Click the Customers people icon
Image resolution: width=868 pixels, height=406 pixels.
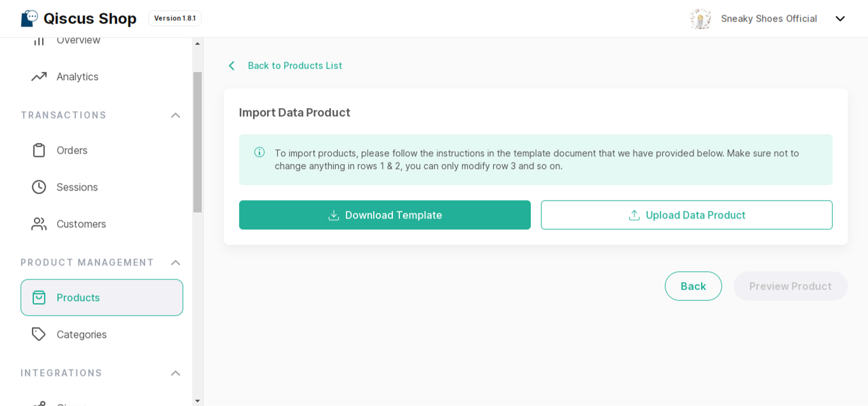(x=39, y=224)
